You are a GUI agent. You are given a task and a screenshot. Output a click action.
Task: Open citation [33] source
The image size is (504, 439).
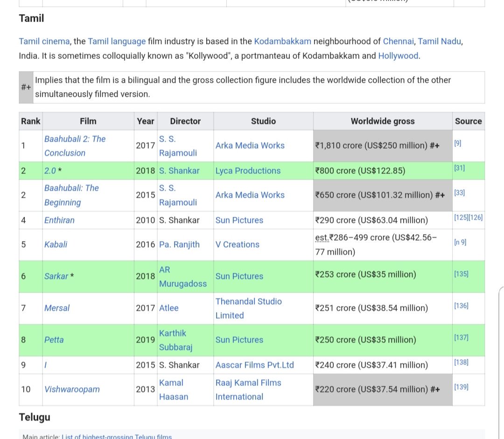click(x=459, y=192)
